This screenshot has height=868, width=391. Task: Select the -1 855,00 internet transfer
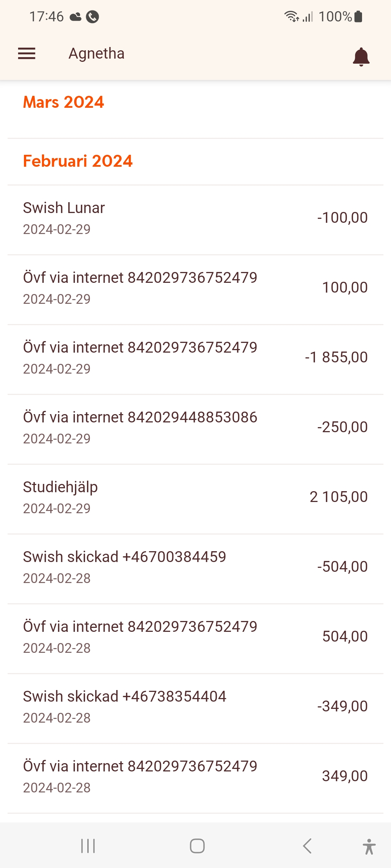[x=195, y=358]
